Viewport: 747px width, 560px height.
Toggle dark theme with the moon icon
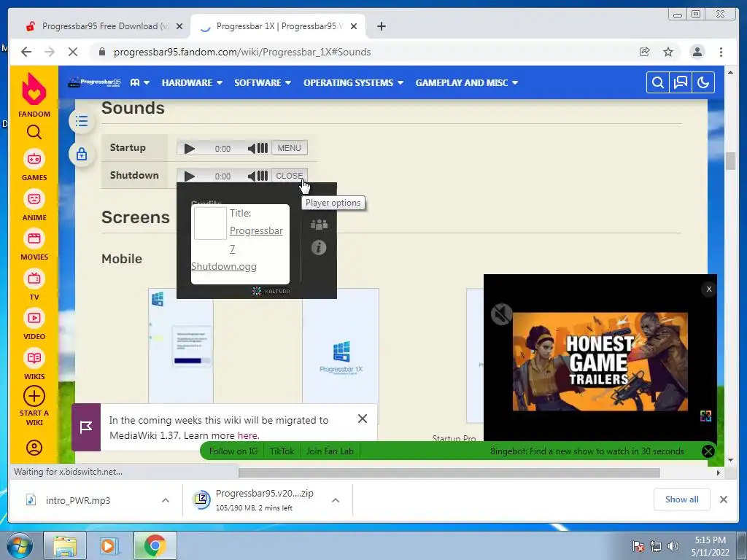pos(703,83)
